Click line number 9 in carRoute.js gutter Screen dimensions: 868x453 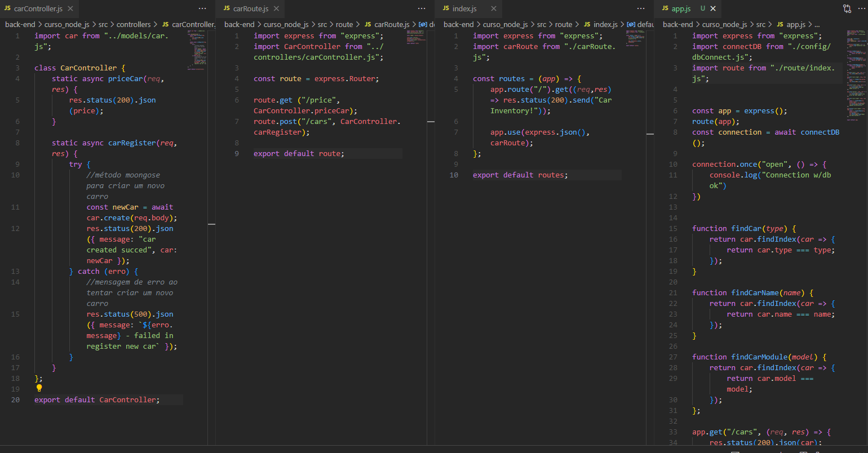237,153
